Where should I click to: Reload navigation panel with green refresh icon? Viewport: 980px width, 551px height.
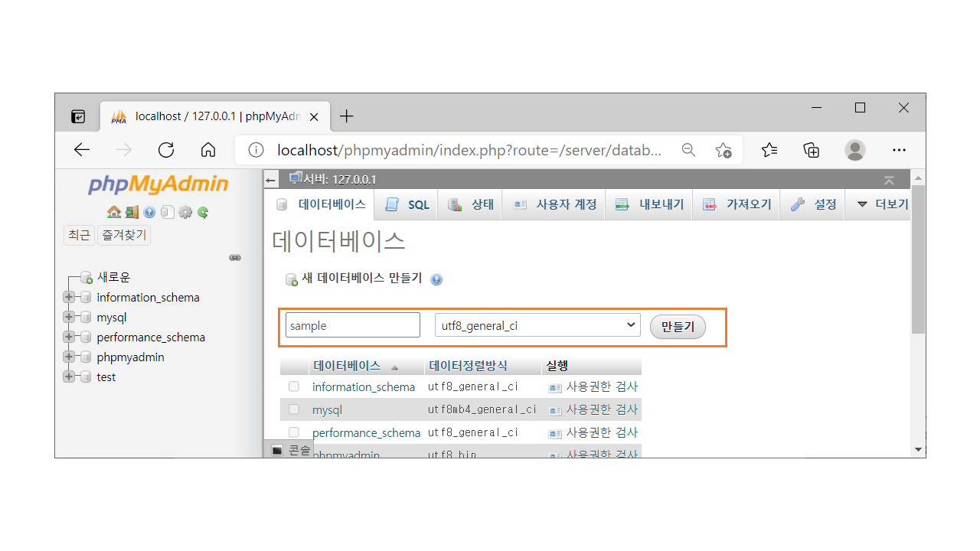[203, 213]
